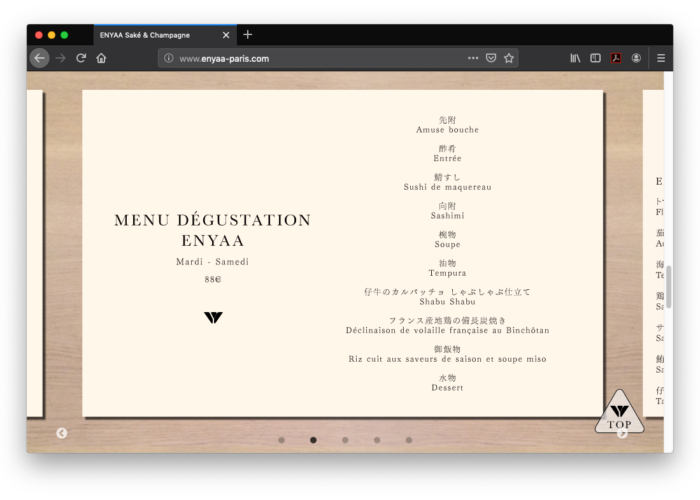Screen dimensions: 700x500
Task: Go to the Firefox home page
Action: [x=101, y=58]
